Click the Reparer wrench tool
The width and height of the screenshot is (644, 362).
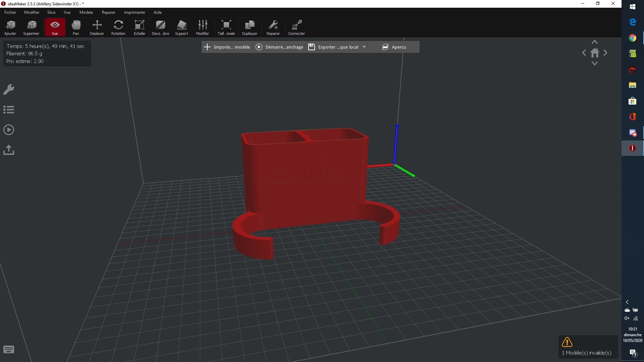[x=273, y=27]
